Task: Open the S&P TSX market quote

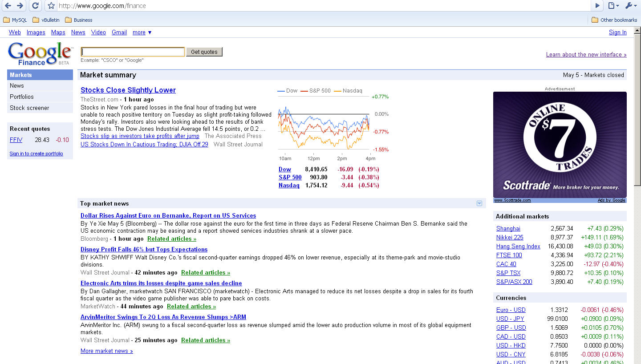Action: pos(508,273)
